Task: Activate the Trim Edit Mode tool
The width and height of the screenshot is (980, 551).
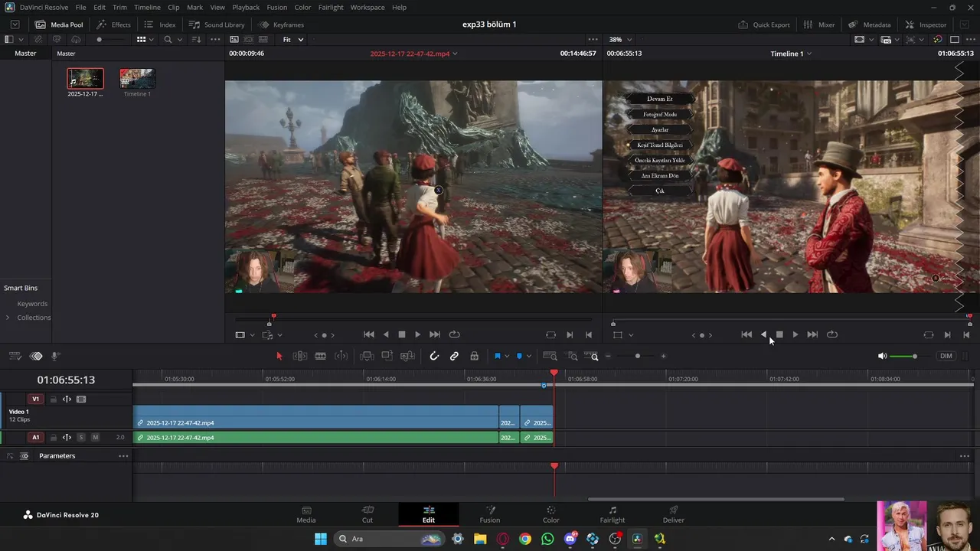Action: [300, 356]
